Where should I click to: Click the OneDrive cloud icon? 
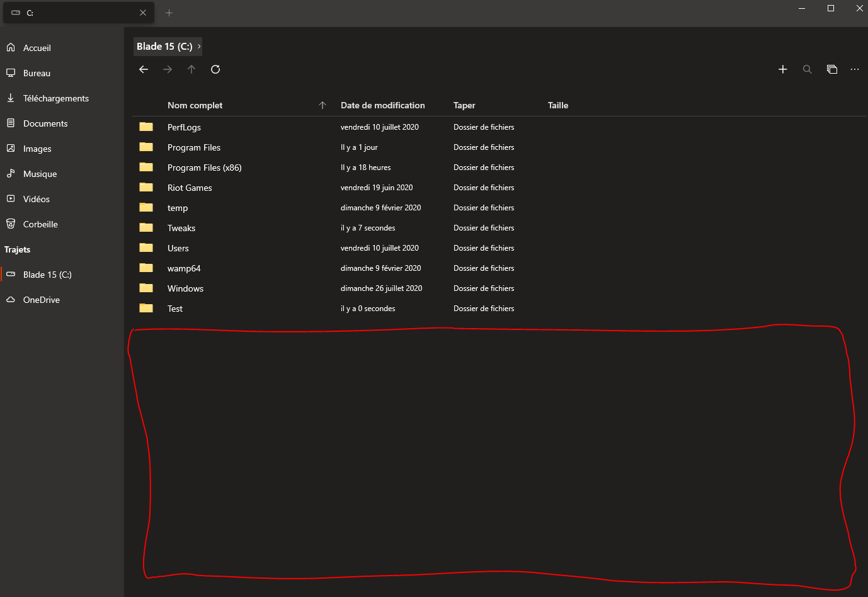[11, 299]
